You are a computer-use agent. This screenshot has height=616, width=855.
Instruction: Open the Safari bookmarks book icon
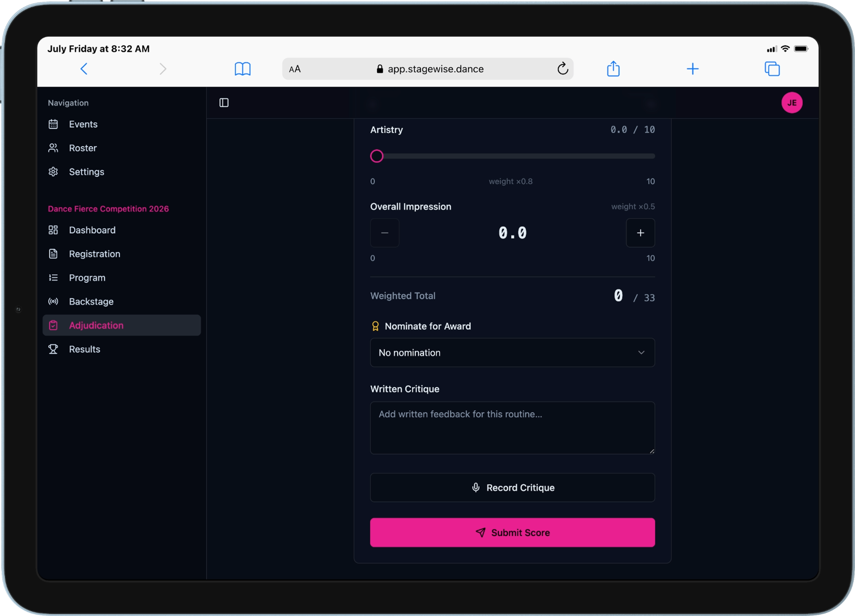[243, 69]
